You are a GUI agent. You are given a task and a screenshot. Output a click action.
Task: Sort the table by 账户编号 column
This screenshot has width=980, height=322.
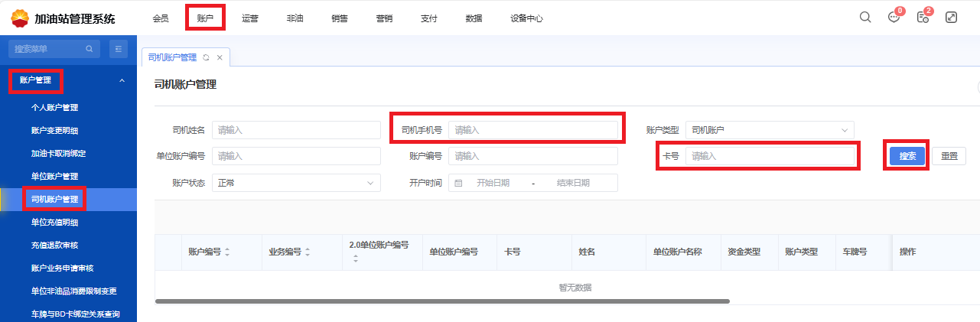(227, 252)
